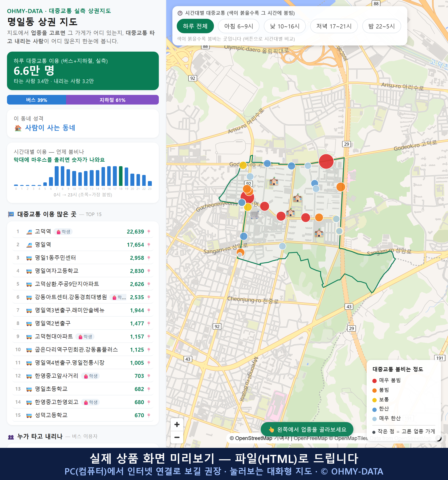This screenshot has width=448, height=480.
Task: Locate 명일1동주민센터 via its pin icon
Action: [149, 258]
